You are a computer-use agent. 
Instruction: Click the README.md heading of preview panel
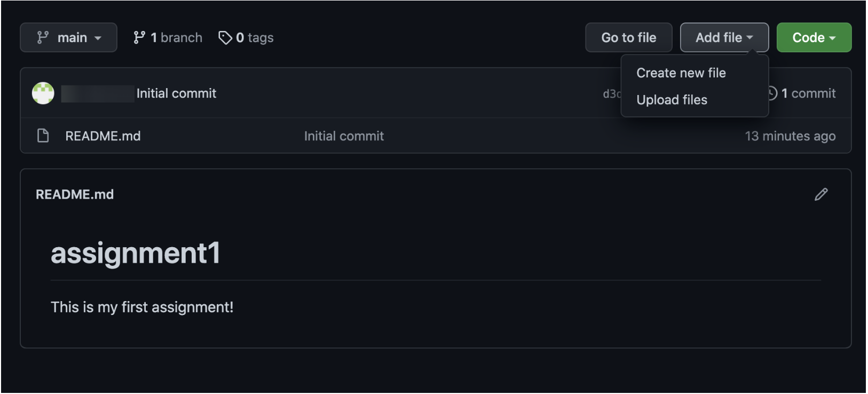(x=75, y=194)
